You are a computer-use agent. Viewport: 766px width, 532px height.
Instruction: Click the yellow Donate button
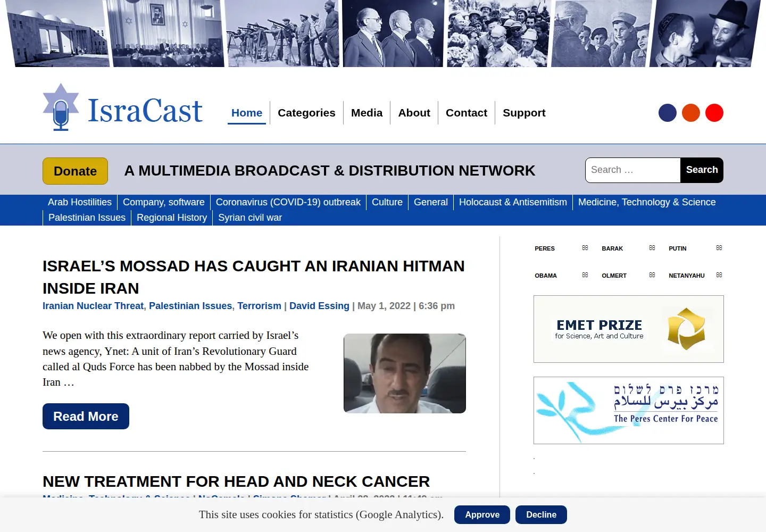(x=75, y=171)
